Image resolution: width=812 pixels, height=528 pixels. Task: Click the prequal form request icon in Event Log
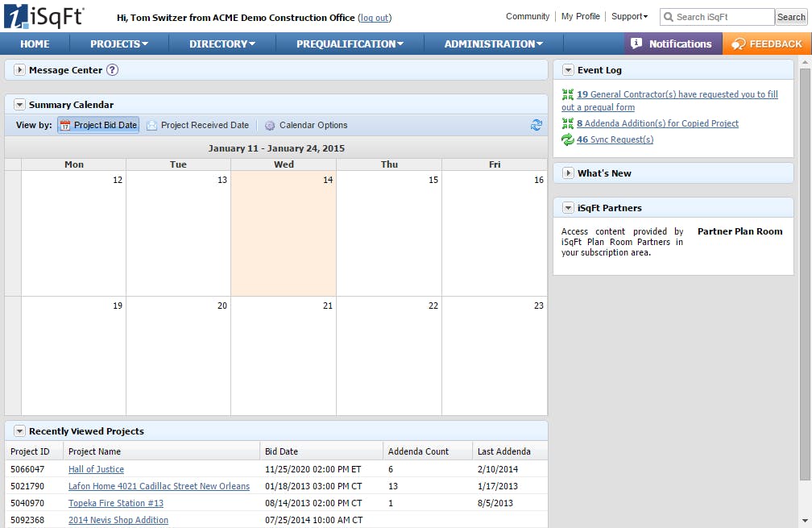point(566,94)
